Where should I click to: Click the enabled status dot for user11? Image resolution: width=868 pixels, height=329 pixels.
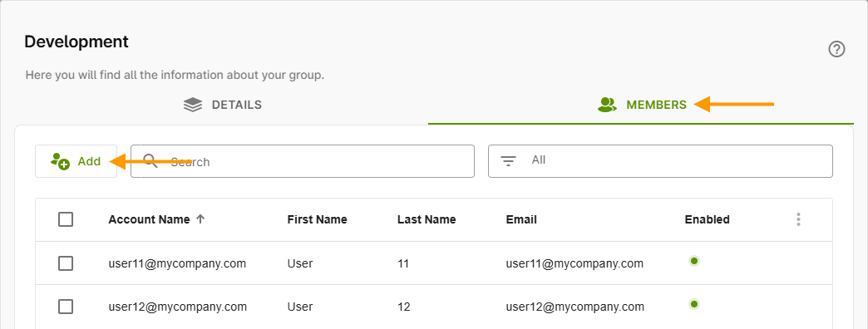(694, 261)
